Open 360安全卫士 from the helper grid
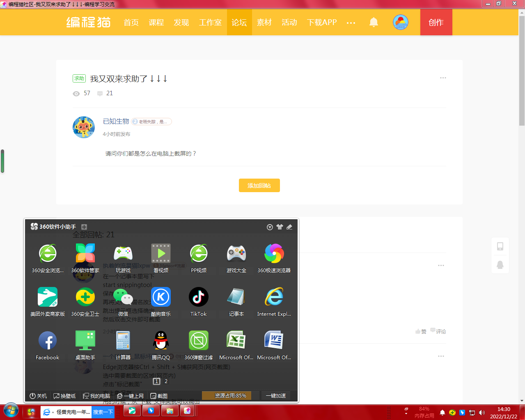Screen dimensions: 525x420 pos(85,301)
